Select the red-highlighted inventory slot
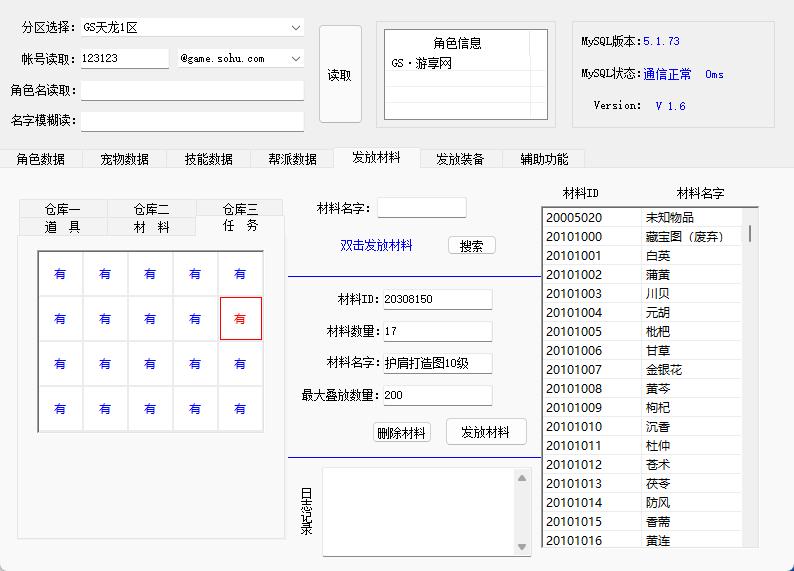Screen dimensions: 794x571 click(240, 319)
